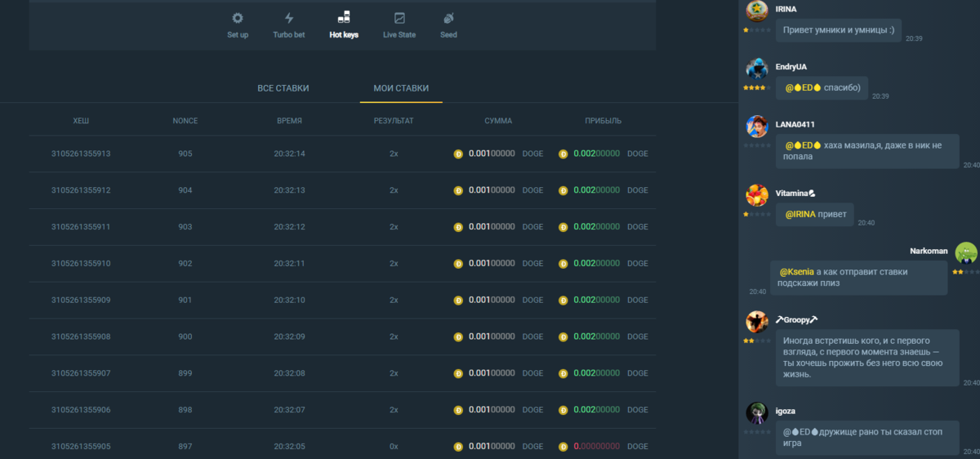Click the Vitamina user avatar

tap(757, 195)
